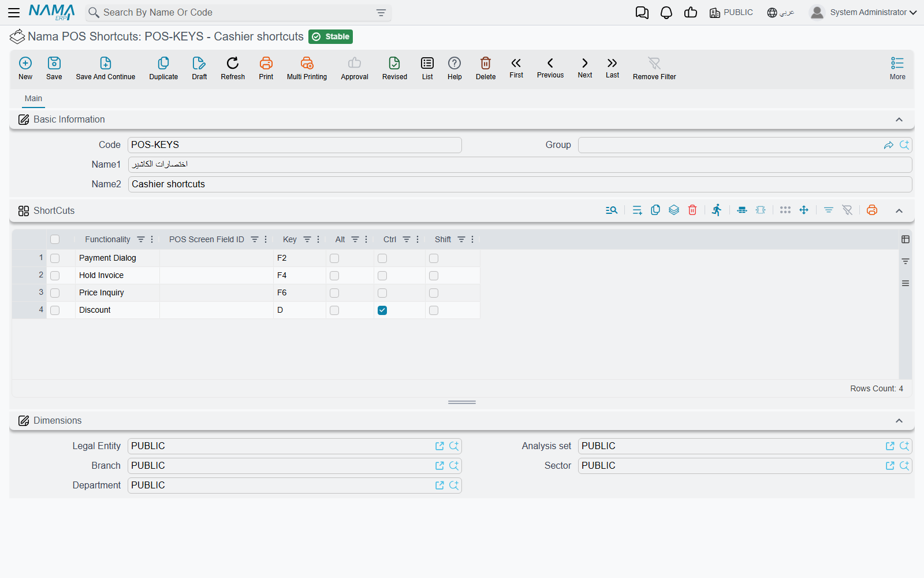Select the Payment Dialog row checkbox

[55, 258]
